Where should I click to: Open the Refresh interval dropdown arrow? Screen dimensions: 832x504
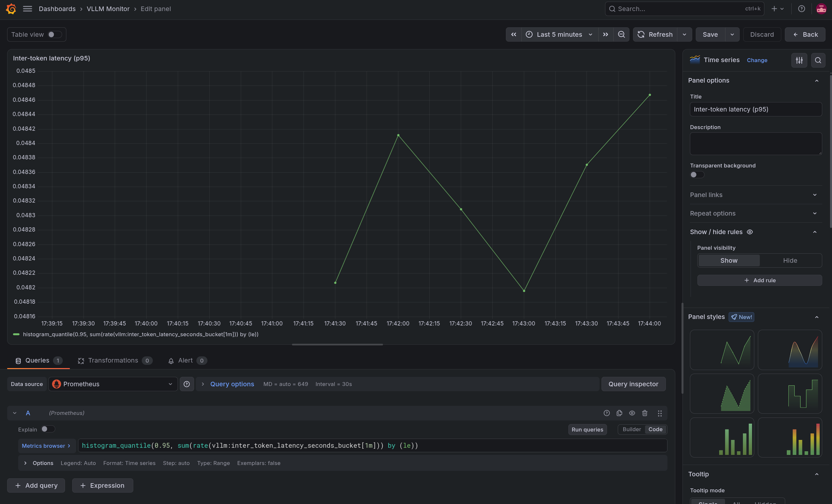point(684,34)
